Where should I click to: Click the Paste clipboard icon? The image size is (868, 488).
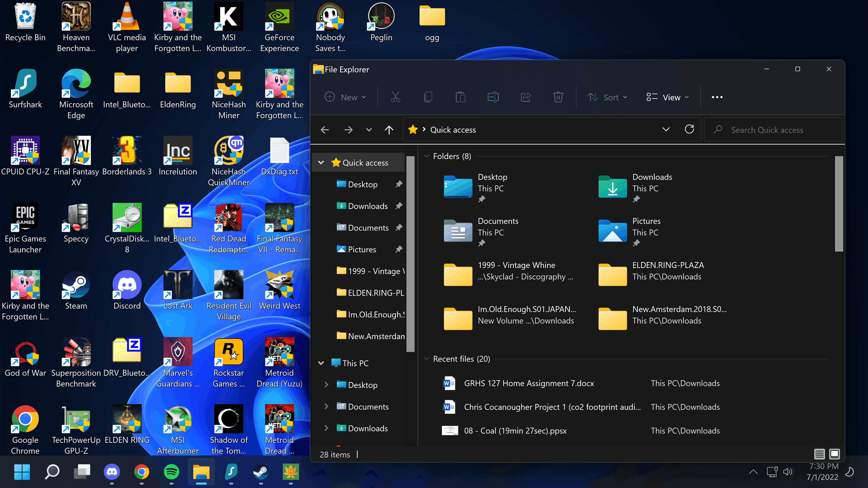460,97
